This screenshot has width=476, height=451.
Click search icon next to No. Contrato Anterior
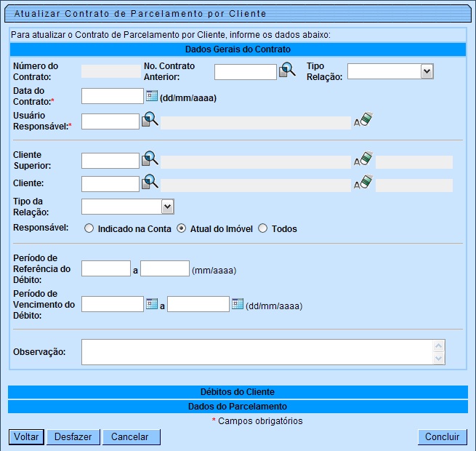[288, 71]
